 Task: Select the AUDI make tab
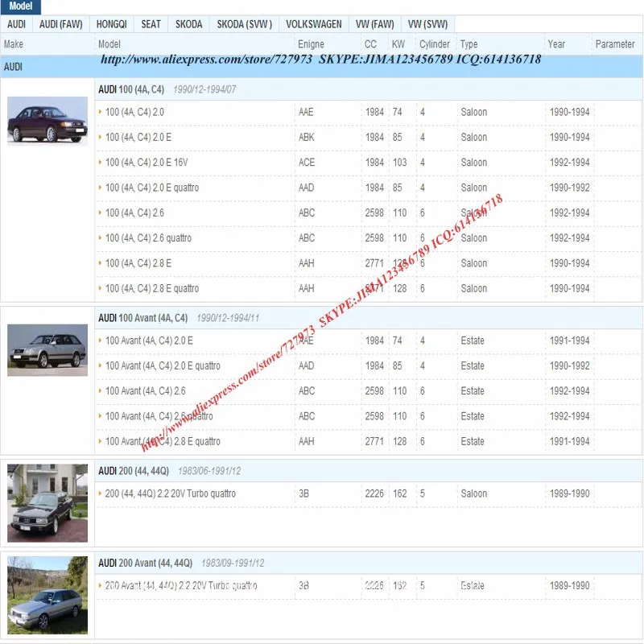(16, 24)
